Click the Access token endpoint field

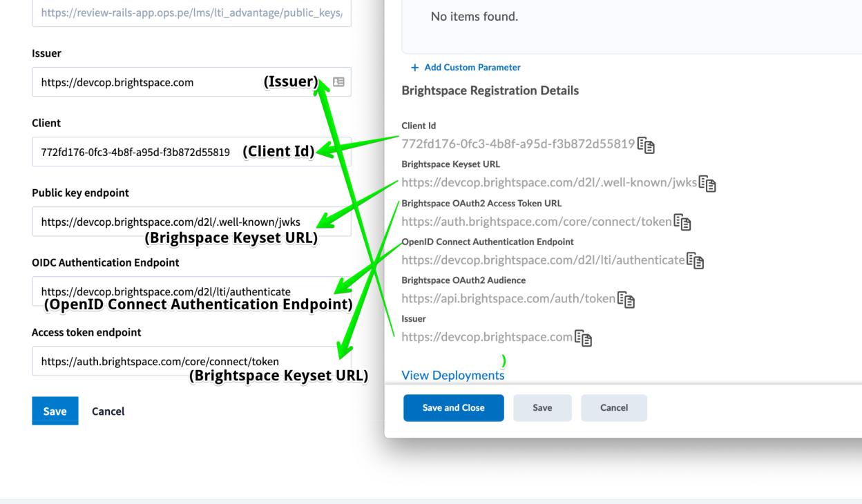click(191, 361)
